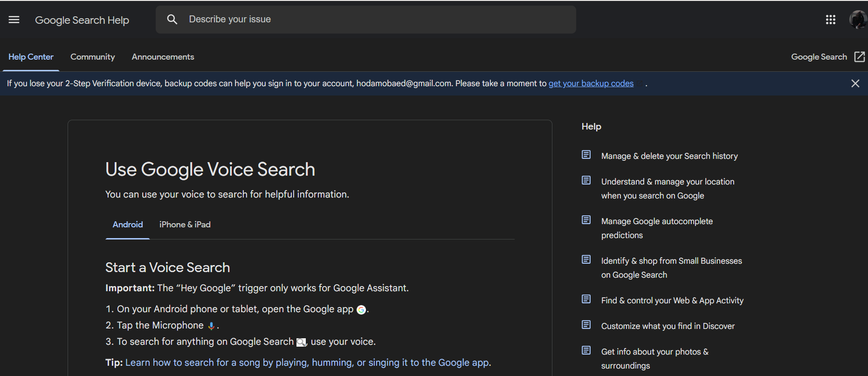Screen dimensions: 868x376
Task: Open the account profile picture
Action: pyautogui.click(x=858, y=20)
